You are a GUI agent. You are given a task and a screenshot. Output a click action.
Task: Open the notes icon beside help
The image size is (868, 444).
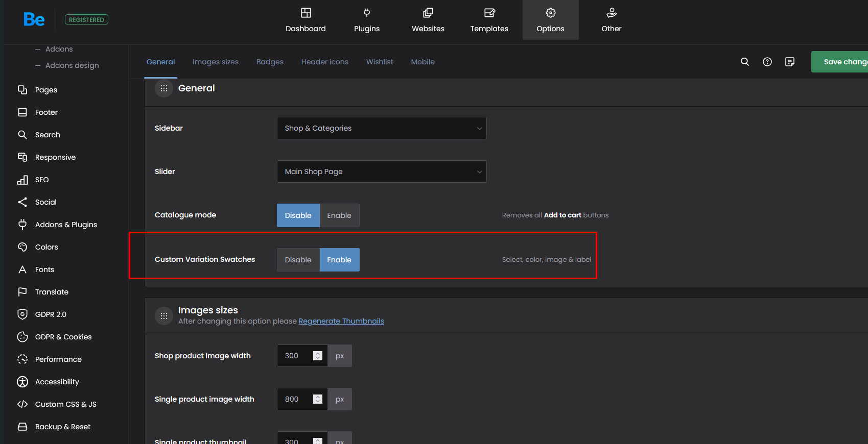[790, 62]
